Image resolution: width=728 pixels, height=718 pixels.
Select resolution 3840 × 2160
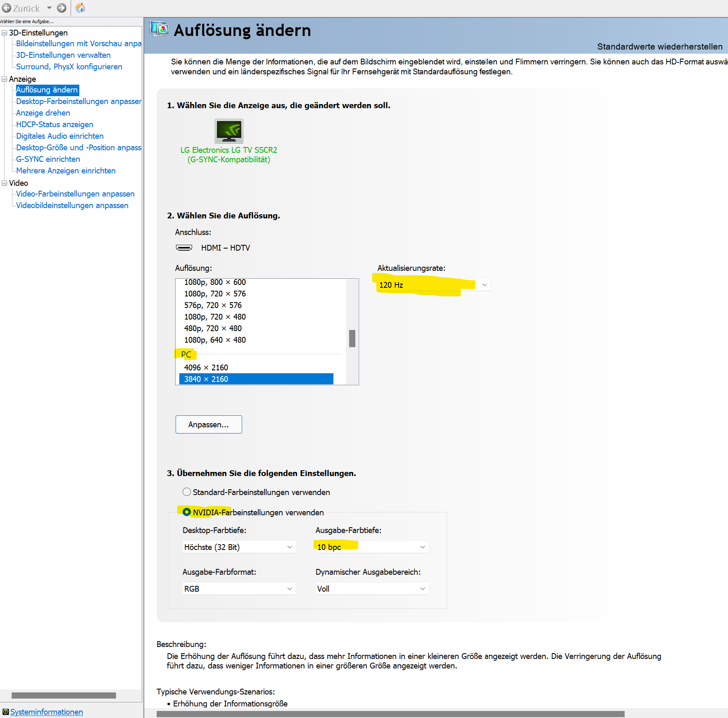(256, 379)
